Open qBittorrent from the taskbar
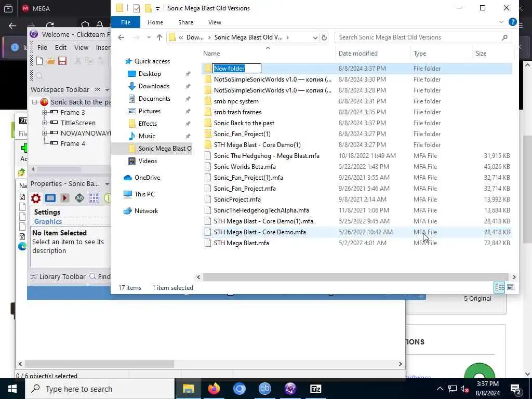Screen dimensions: 532x399 coord(264,389)
